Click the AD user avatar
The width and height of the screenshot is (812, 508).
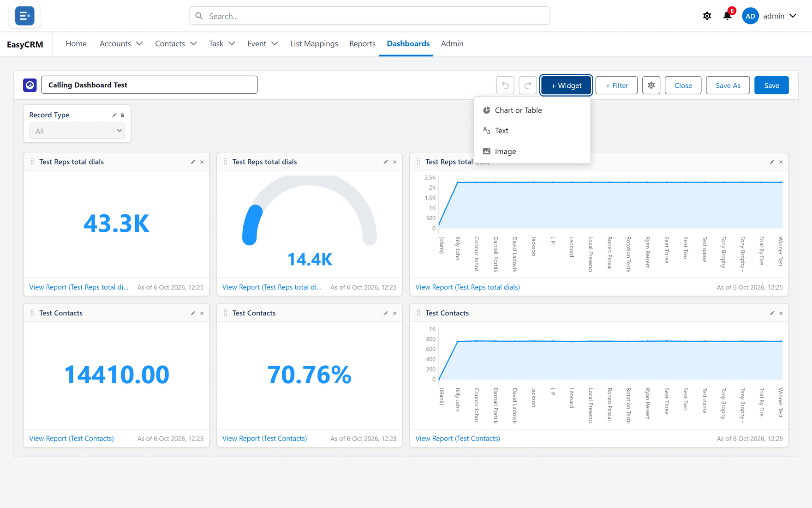[x=750, y=16]
